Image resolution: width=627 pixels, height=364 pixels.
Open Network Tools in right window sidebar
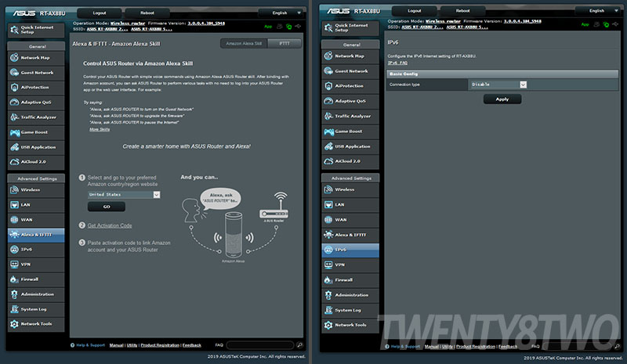(350, 325)
